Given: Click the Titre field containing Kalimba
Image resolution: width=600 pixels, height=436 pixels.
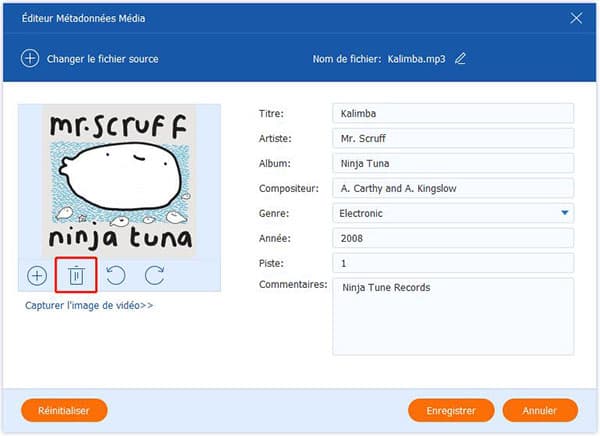Looking at the screenshot, I should point(453,113).
